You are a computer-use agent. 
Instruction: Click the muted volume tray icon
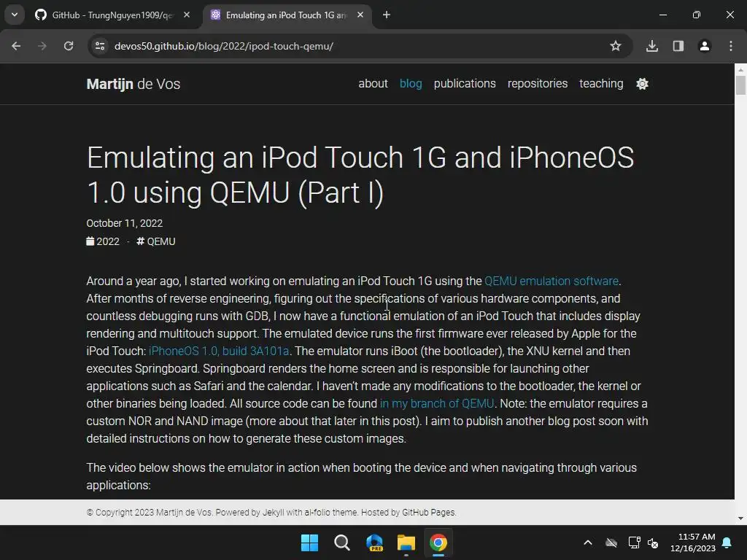[653, 542]
